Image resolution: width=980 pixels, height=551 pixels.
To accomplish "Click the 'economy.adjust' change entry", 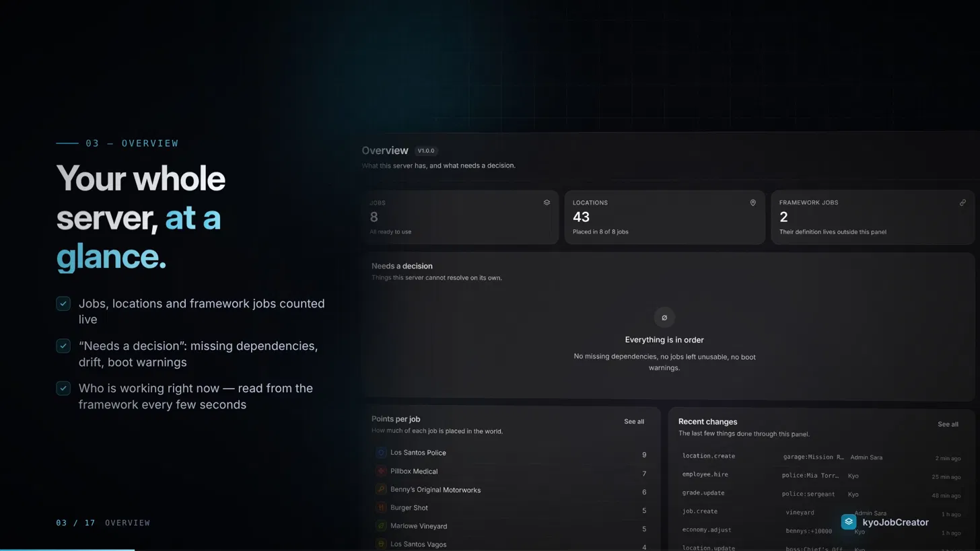I will point(707,530).
